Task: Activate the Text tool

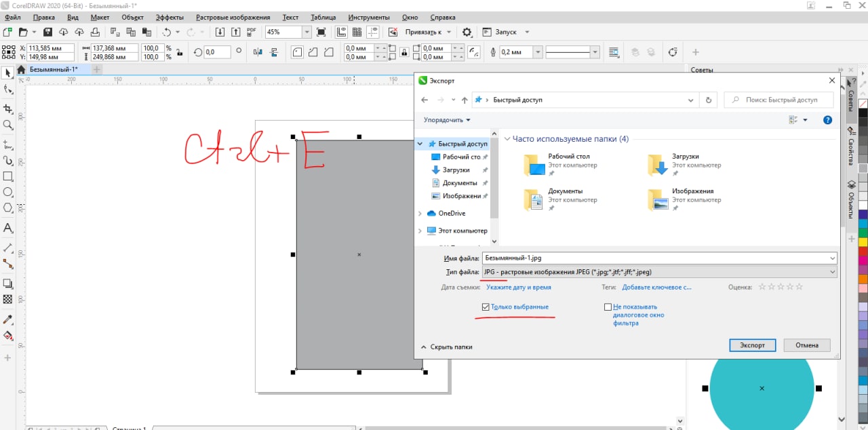Action: pyautogui.click(x=8, y=228)
